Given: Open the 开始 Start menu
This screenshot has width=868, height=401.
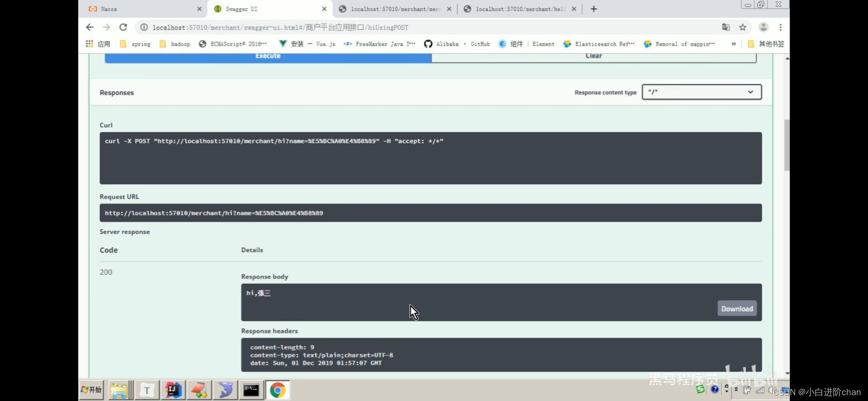Looking at the screenshot, I should coord(91,390).
